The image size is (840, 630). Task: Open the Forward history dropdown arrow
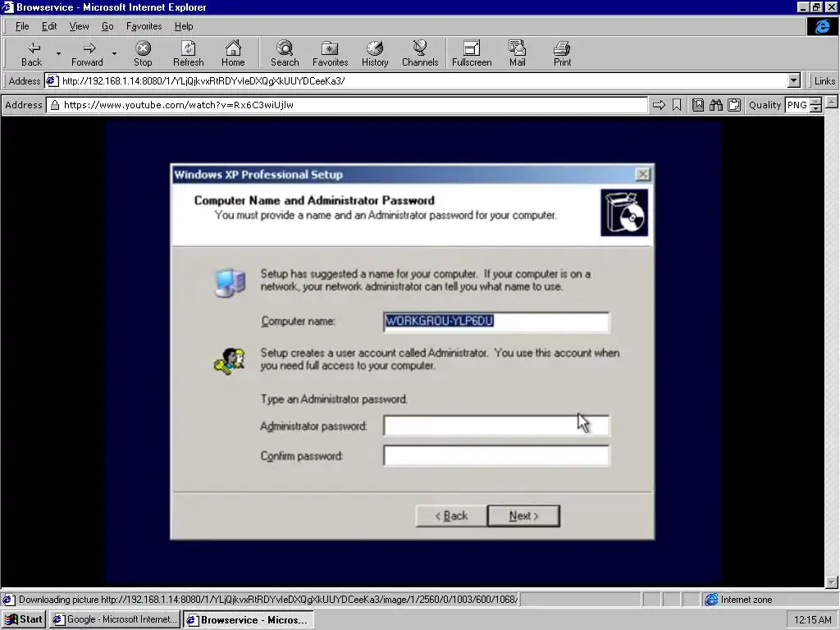click(114, 53)
